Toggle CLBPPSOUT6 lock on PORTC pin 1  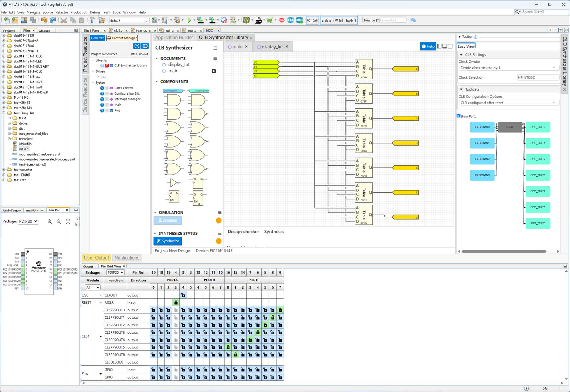point(235,355)
